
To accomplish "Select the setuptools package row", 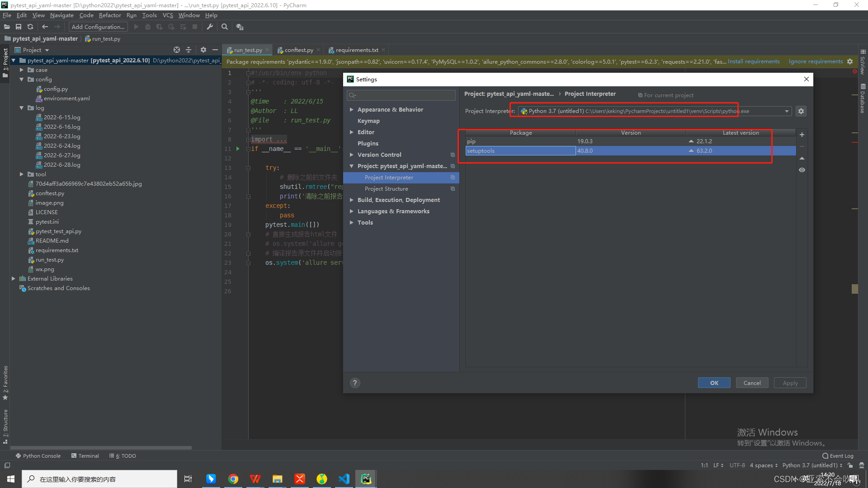I will [x=631, y=151].
